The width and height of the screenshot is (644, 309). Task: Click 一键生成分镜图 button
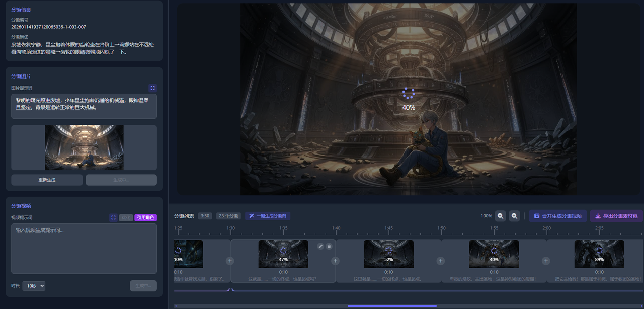click(268, 216)
